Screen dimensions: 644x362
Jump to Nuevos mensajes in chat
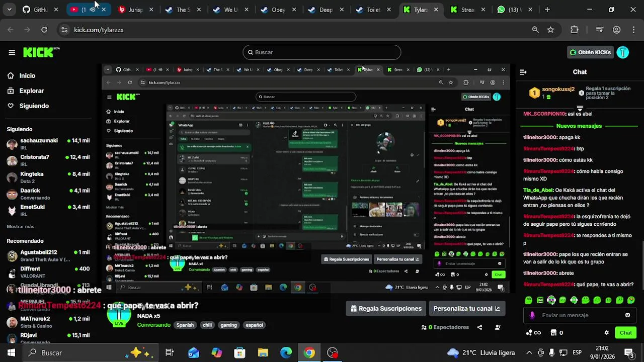pos(579,126)
